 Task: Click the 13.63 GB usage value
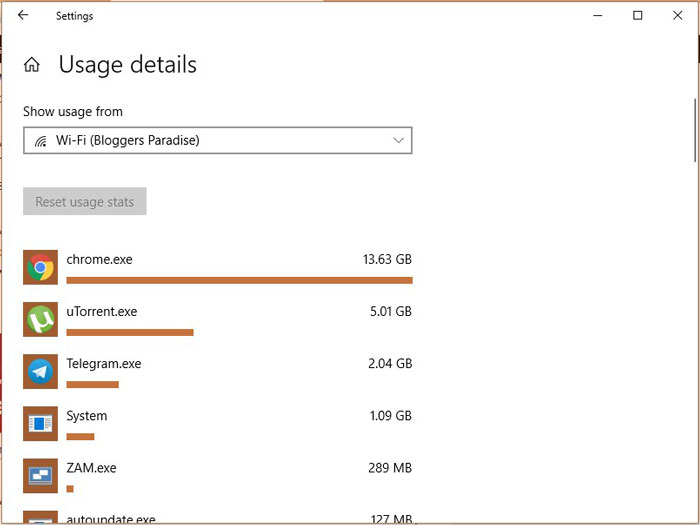pyautogui.click(x=388, y=259)
